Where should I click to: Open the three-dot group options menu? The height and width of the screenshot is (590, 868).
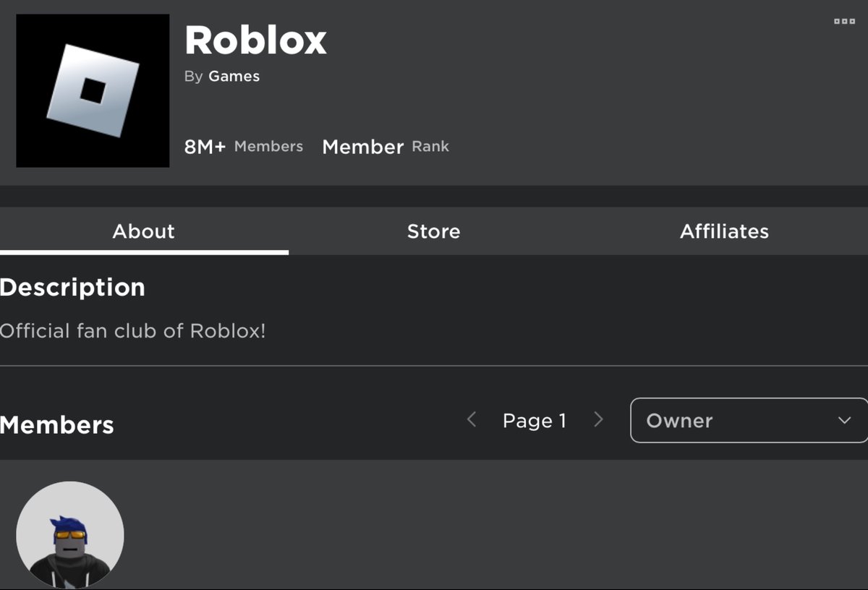[844, 22]
